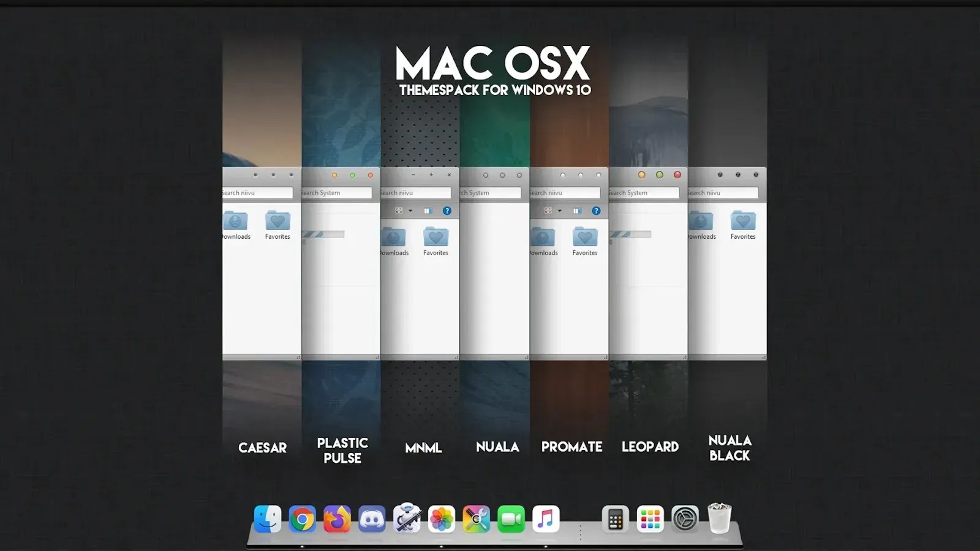
Task: Click the orange button in Plastic Pulse window
Action: (334, 175)
